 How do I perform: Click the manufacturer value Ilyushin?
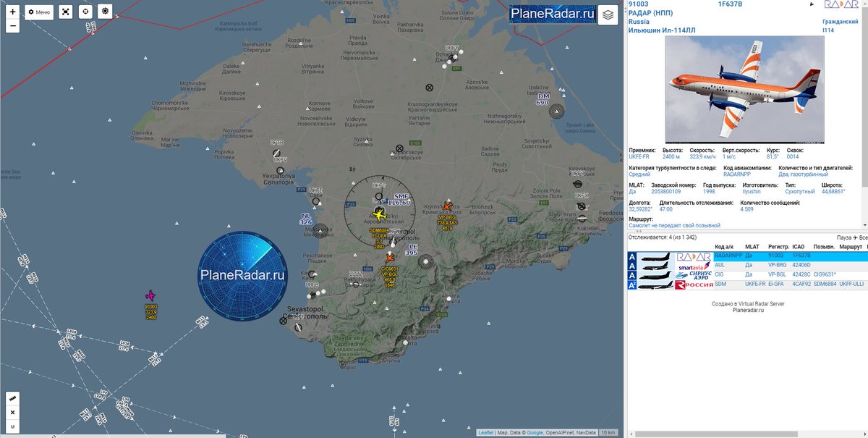pyautogui.click(x=752, y=191)
